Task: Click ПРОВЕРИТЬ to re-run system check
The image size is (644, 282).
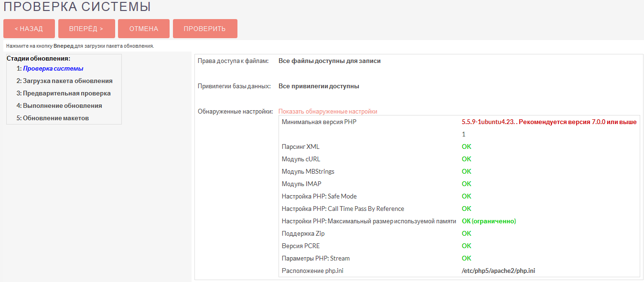Action: click(205, 28)
